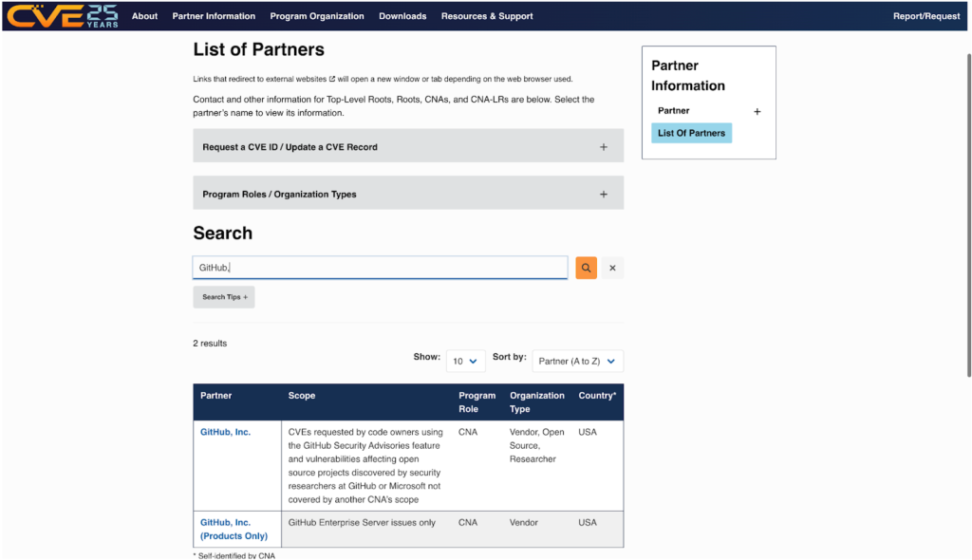
Task: Expand Request a CVE ID / Update section
Action: click(x=290, y=147)
